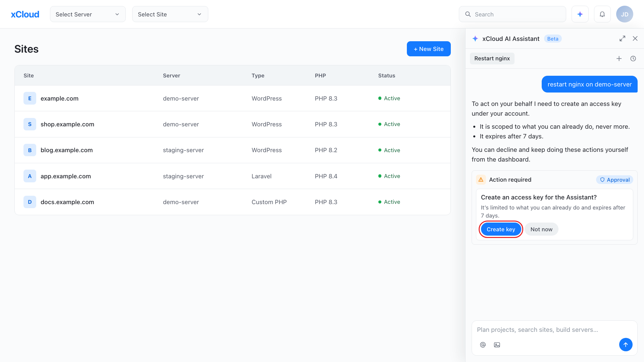Expand the AI Assistant panel to fullscreen
Image resolution: width=644 pixels, height=362 pixels.
622,39
